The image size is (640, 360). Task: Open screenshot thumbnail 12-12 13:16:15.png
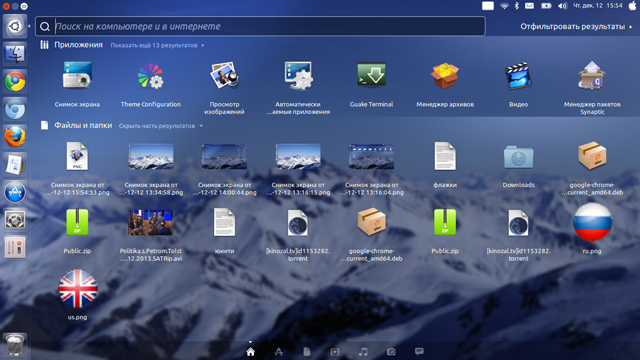point(298,156)
